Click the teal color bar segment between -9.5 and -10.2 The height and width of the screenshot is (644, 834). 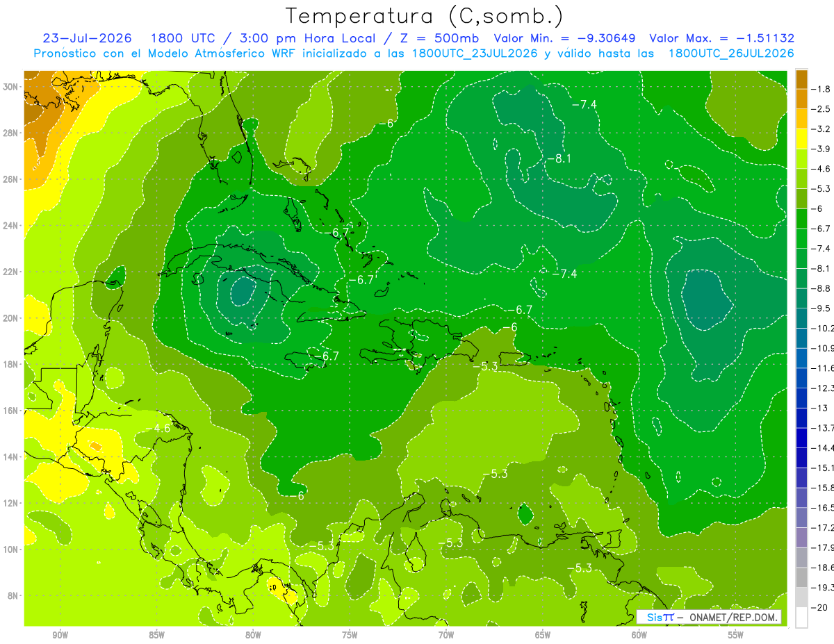802,318
